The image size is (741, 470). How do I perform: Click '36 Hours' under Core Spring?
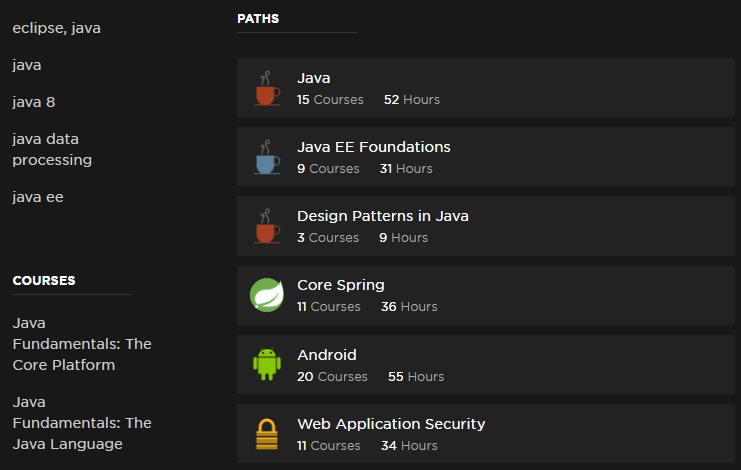coord(409,307)
